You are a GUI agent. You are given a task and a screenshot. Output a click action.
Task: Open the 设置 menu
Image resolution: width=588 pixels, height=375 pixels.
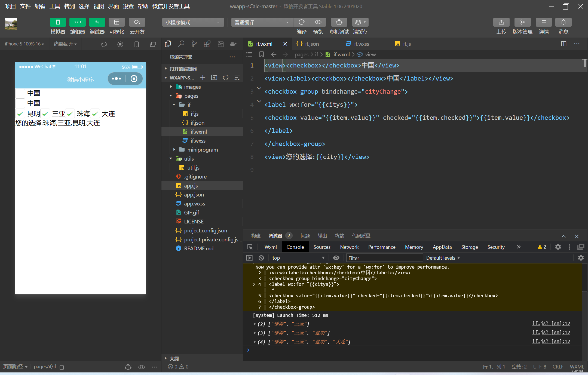(x=128, y=6)
